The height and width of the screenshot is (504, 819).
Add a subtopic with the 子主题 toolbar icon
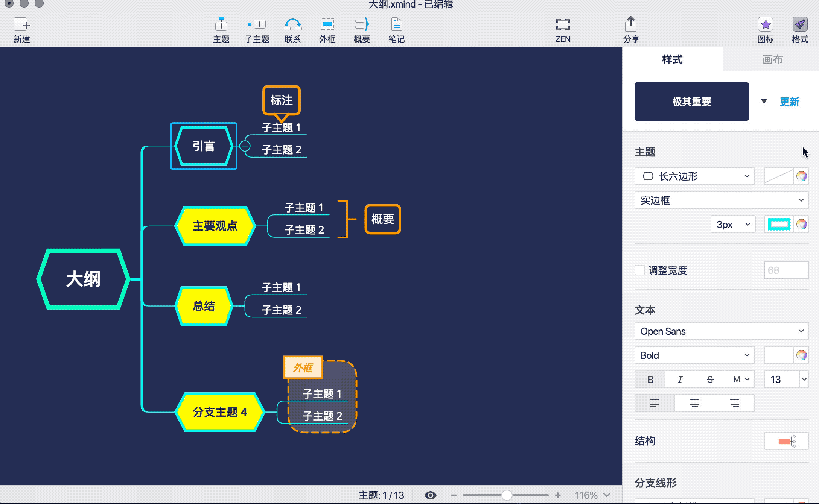(x=257, y=29)
